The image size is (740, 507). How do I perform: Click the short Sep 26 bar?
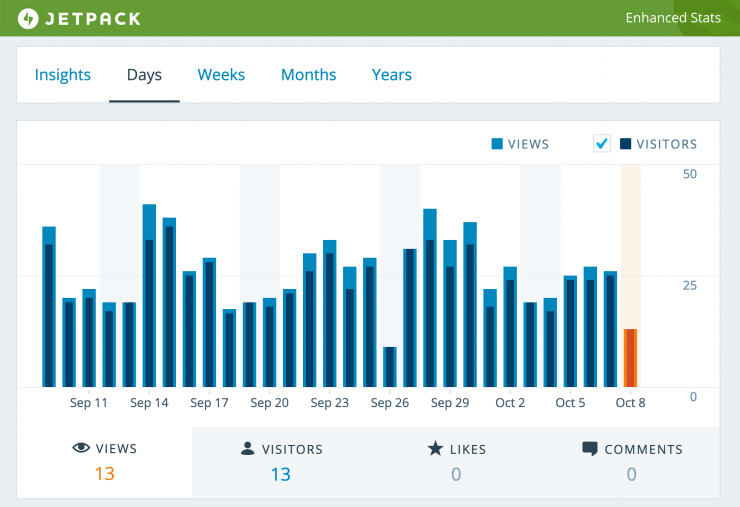point(390,367)
